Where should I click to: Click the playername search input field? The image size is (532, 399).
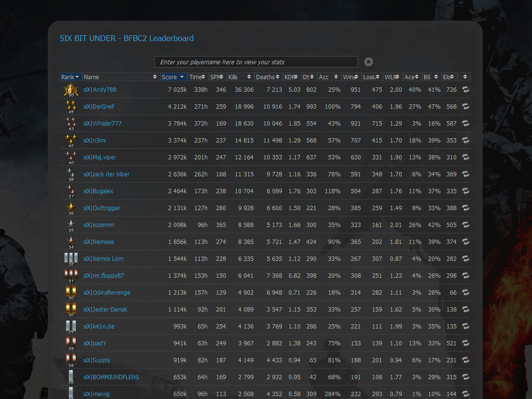tap(256, 62)
